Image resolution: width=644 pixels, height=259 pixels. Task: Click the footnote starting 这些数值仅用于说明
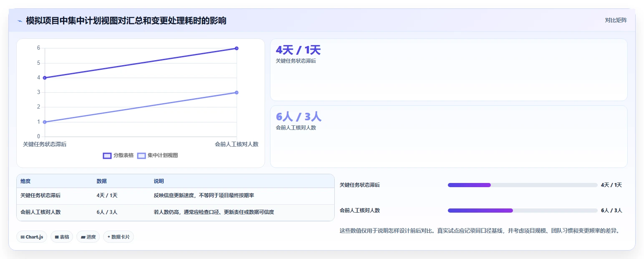[480, 231]
